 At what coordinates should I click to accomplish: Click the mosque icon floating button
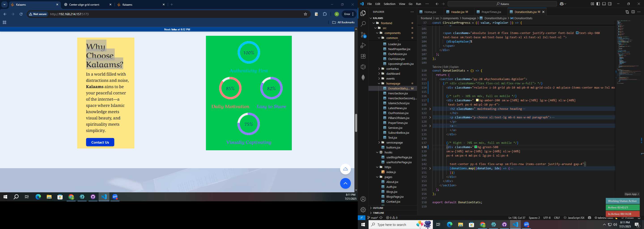coord(345,169)
